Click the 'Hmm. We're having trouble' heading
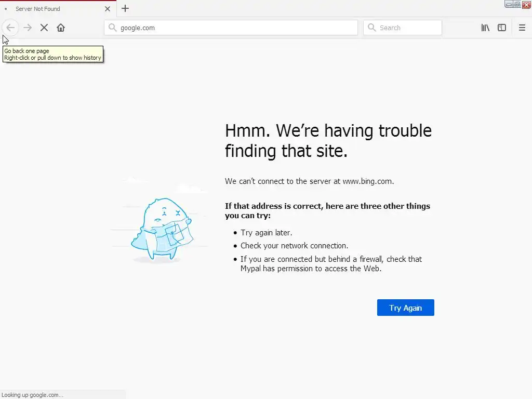The width and height of the screenshot is (532, 399). click(x=328, y=140)
